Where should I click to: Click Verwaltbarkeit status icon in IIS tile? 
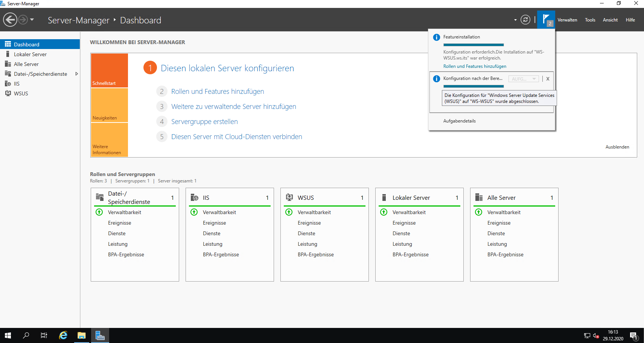coord(194,212)
